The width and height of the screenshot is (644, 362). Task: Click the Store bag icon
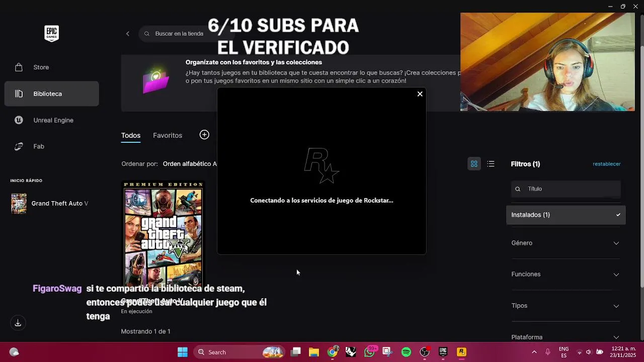[19, 67]
